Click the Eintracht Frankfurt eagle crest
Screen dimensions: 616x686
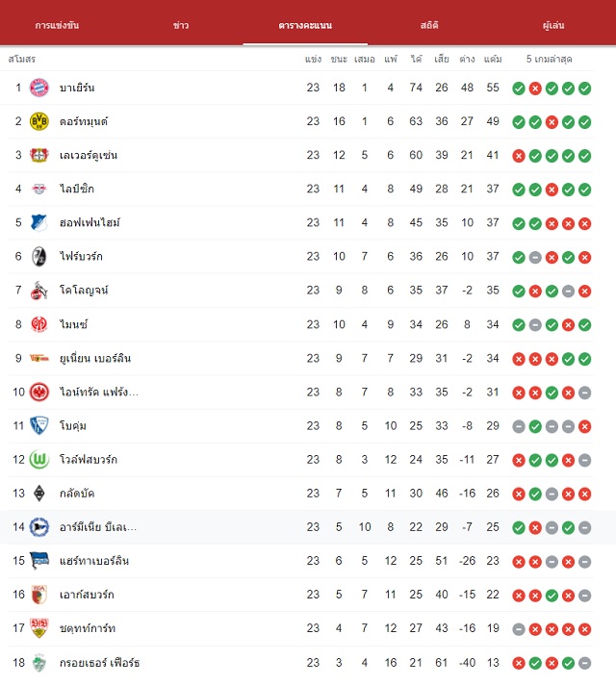[x=38, y=392]
